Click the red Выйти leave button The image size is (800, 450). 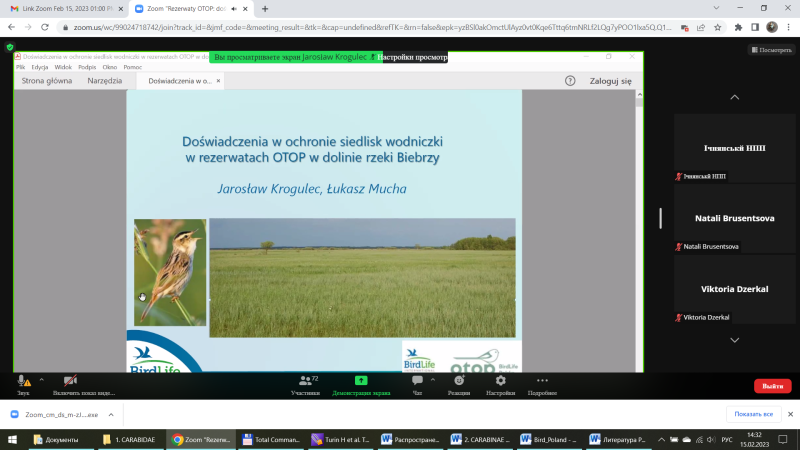(772, 386)
